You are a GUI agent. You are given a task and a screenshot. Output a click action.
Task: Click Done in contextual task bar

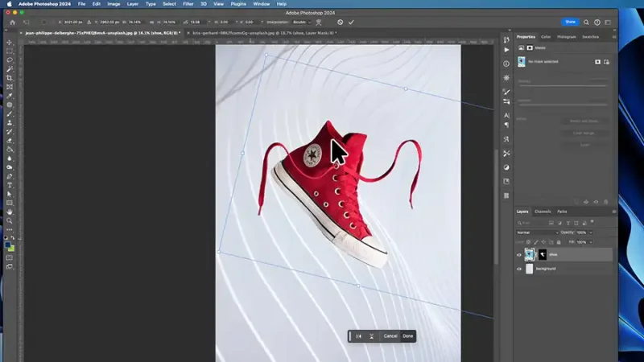(408, 336)
